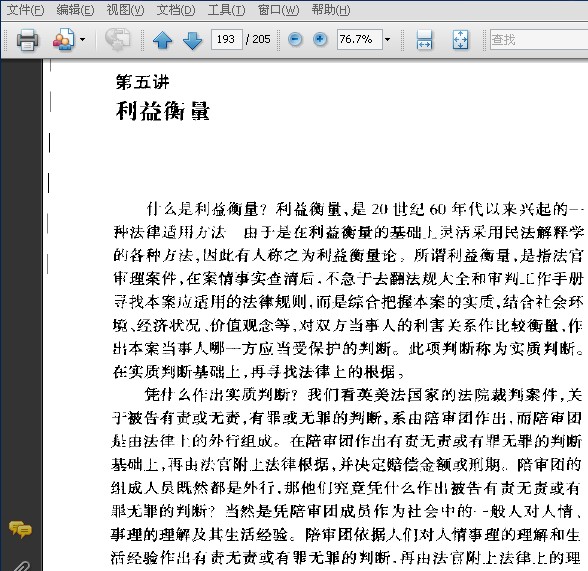Click the page number field showing 193
588x571 pixels.
[226, 39]
